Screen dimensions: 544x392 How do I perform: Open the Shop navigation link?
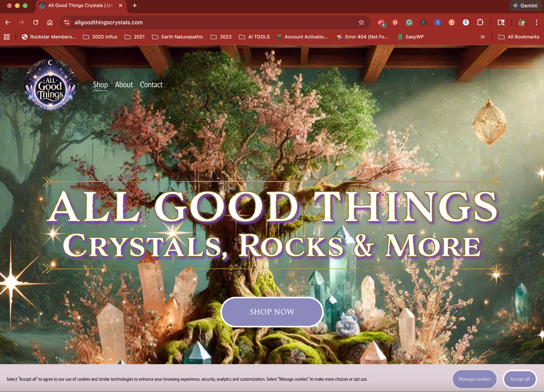pos(100,85)
